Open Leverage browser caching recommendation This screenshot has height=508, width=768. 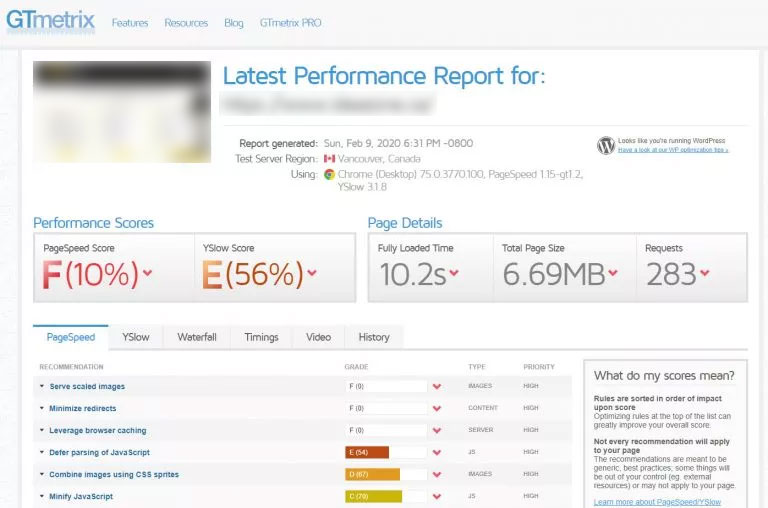[x=97, y=431]
